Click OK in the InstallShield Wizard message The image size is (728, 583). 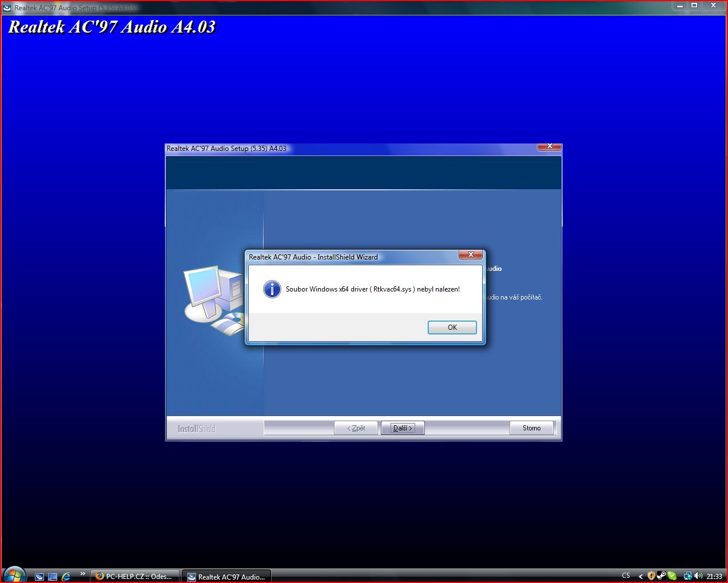[x=452, y=328]
